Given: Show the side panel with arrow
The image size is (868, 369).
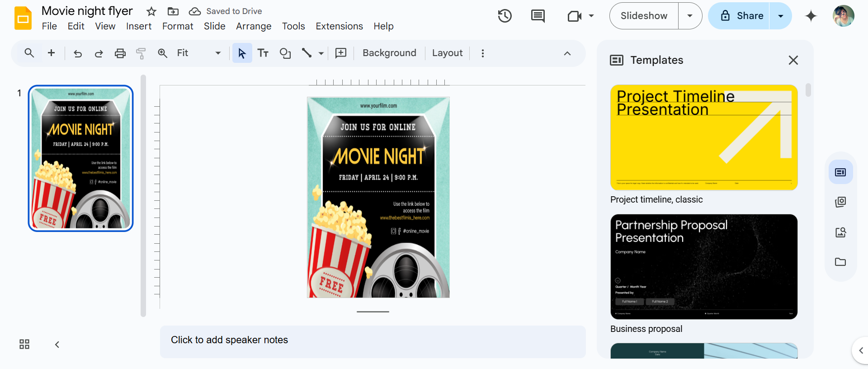Looking at the screenshot, I should pyautogui.click(x=860, y=350).
